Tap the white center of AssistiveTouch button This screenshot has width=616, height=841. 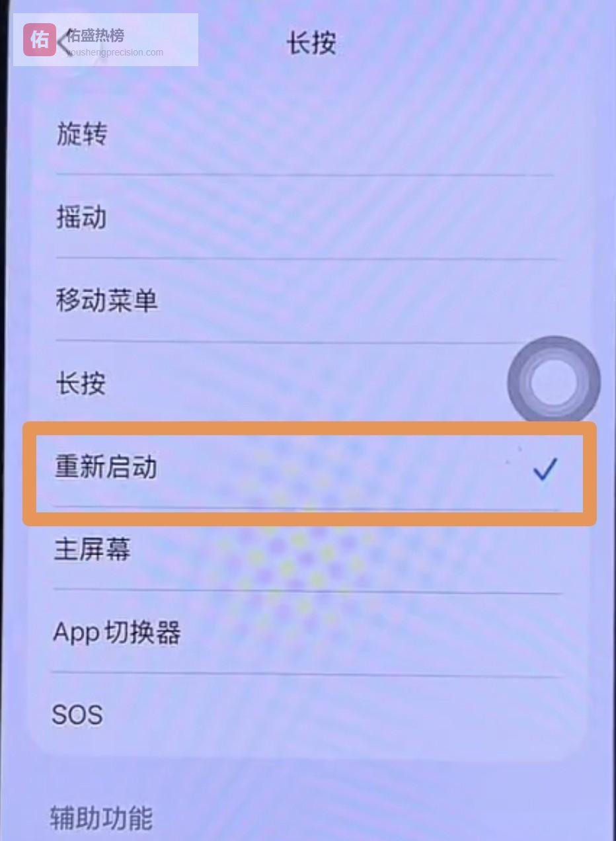coord(553,382)
